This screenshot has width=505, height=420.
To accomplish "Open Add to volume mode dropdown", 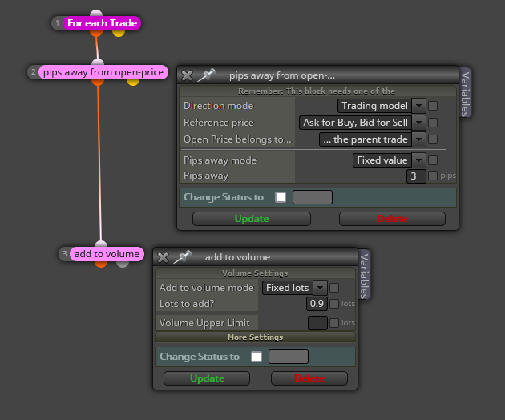I will pyautogui.click(x=295, y=288).
